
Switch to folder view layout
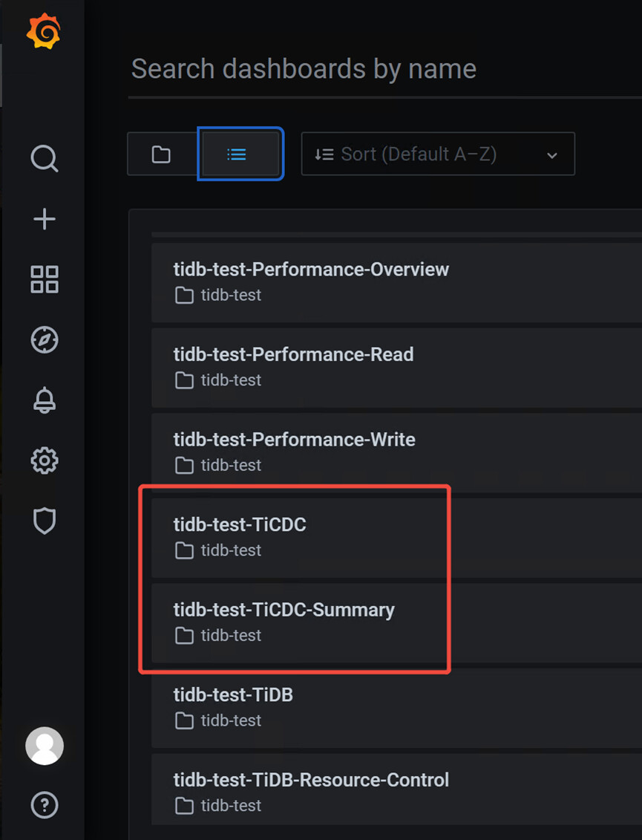pyautogui.click(x=161, y=154)
